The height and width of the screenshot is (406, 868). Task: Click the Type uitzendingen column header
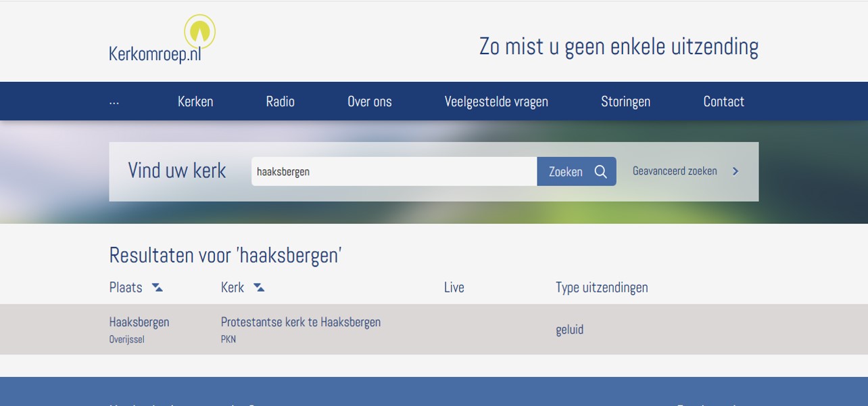click(602, 288)
